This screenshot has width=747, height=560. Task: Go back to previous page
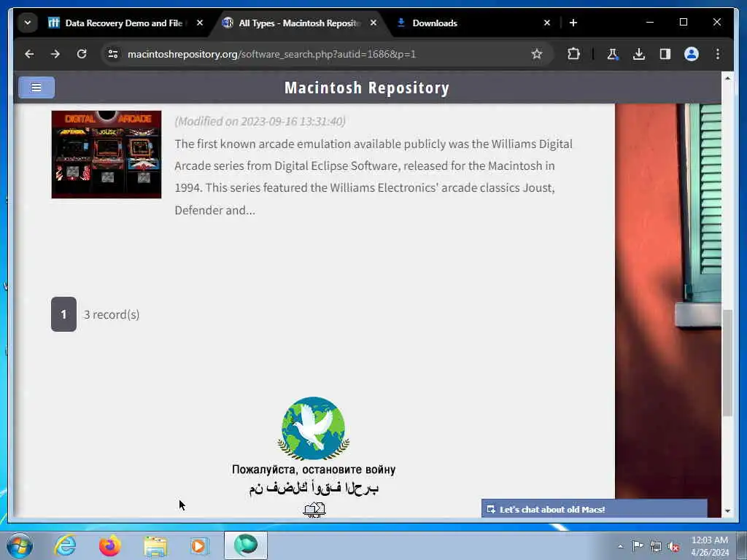pyautogui.click(x=29, y=54)
